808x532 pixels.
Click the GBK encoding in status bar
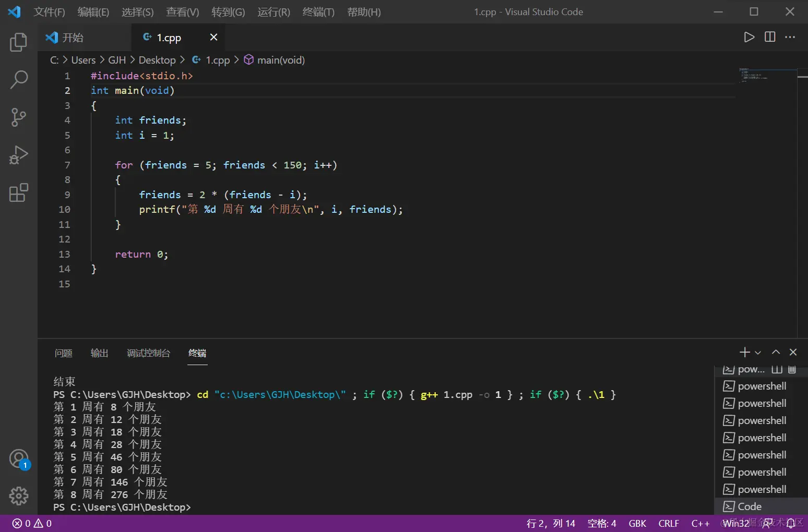(x=637, y=524)
